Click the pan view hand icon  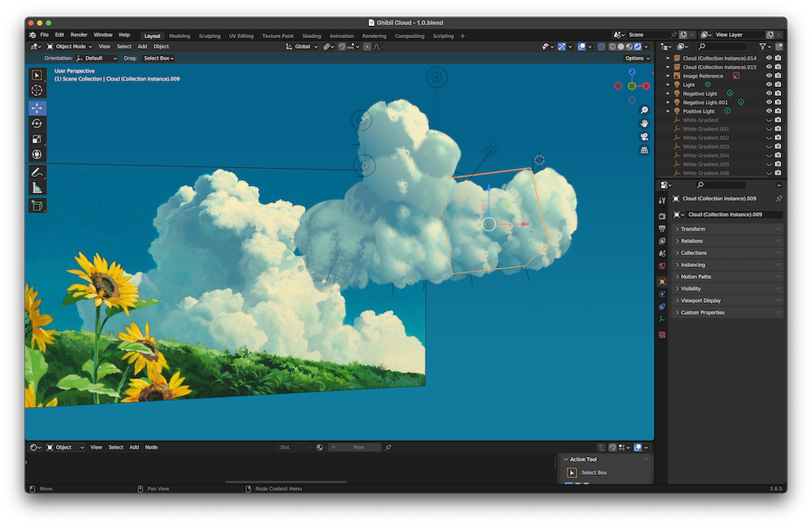(x=644, y=123)
